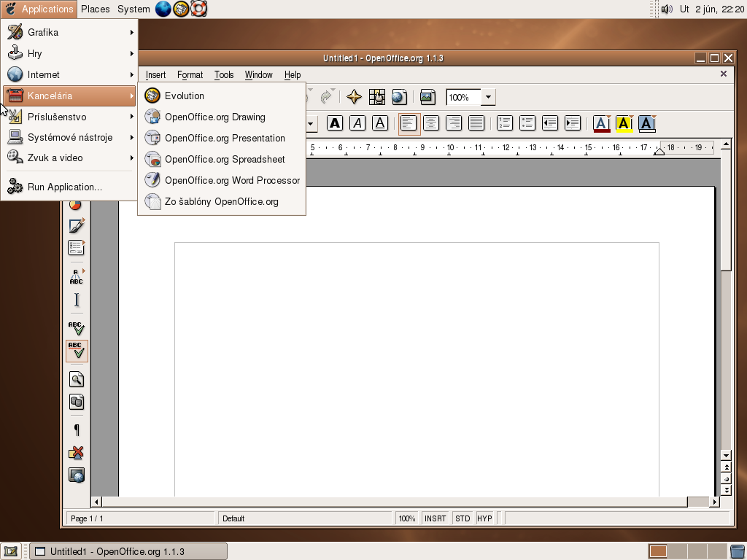This screenshot has width=747, height=560.
Task: Justify text alignment
Action: (x=476, y=123)
